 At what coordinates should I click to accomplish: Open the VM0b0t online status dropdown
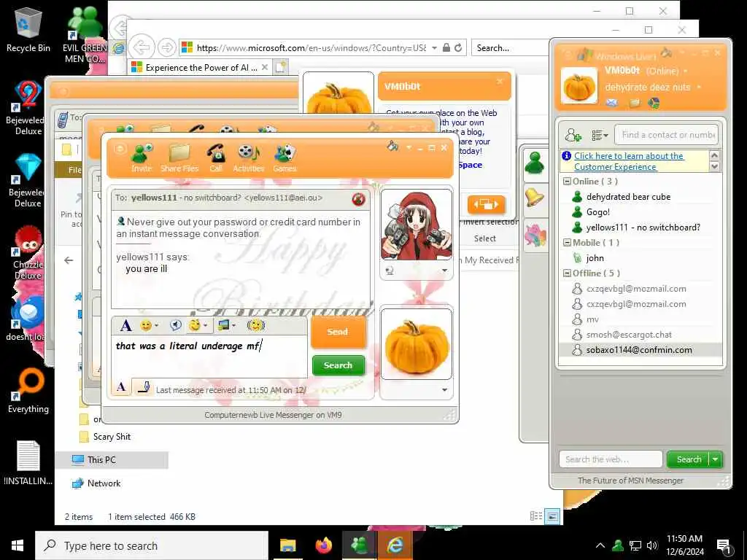pos(686,71)
